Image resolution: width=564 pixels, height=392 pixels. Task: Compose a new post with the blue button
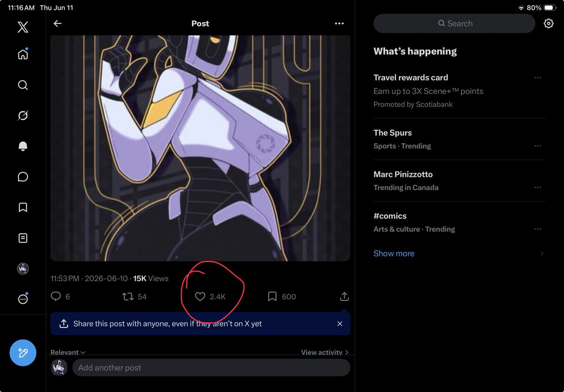pyautogui.click(x=23, y=353)
